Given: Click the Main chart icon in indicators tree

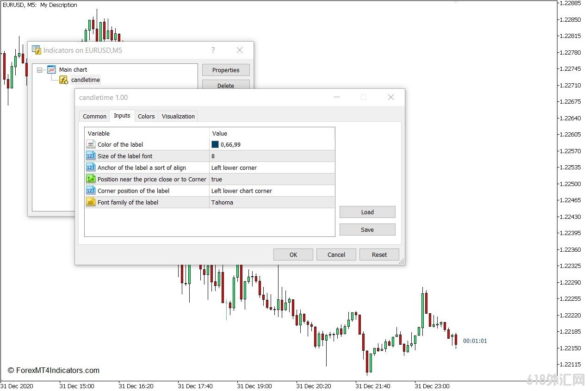Looking at the screenshot, I should [51, 70].
